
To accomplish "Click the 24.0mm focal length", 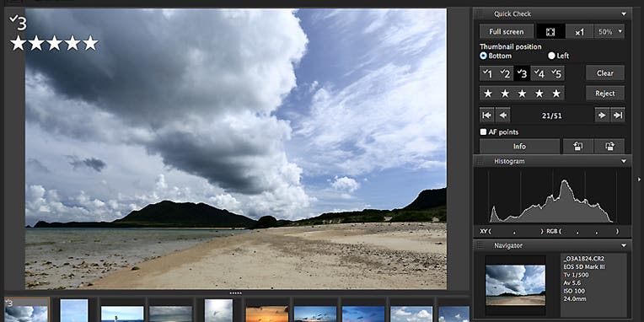I will [x=574, y=300].
